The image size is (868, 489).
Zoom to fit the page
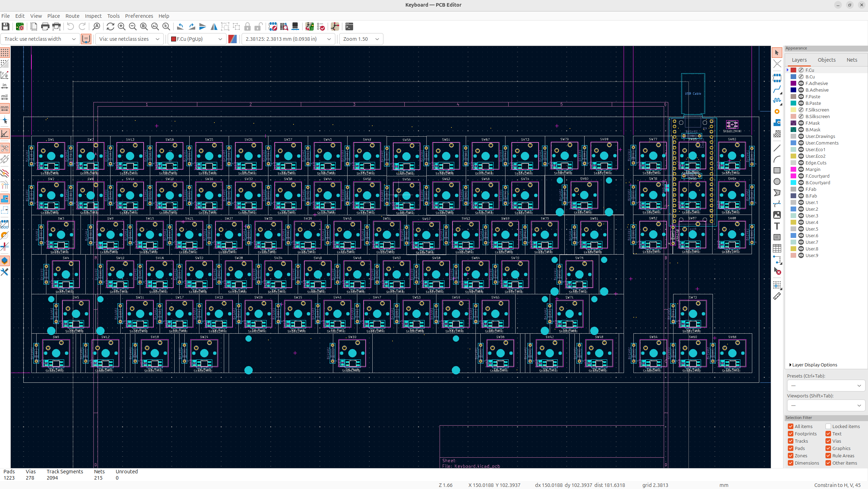click(144, 26)
